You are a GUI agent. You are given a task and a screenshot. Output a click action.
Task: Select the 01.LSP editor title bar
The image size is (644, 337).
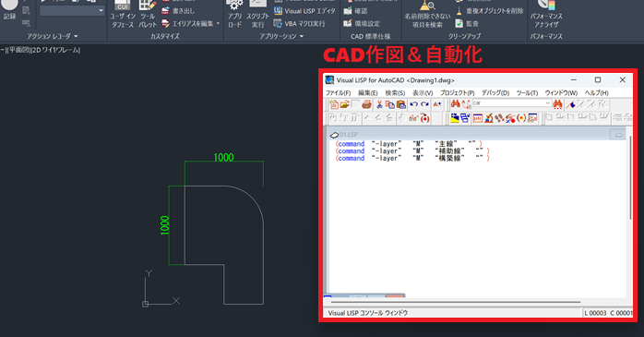tap(477, 135)
